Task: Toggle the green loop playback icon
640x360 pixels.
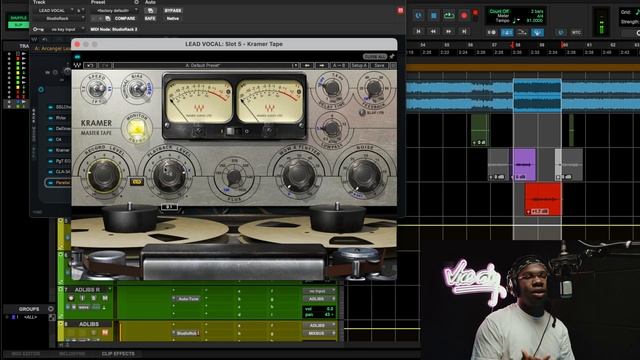Action: pos(449,16)
